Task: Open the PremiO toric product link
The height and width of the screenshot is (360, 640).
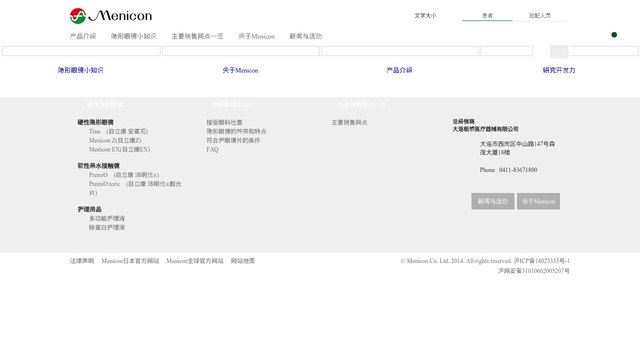Action: (x=135, y=188)
